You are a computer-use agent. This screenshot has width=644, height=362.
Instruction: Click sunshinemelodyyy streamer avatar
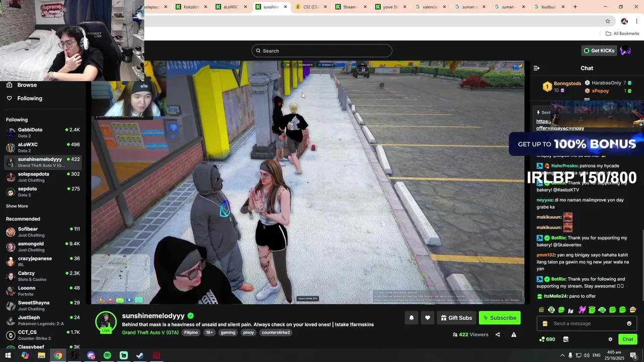click(x=106, y=322)
